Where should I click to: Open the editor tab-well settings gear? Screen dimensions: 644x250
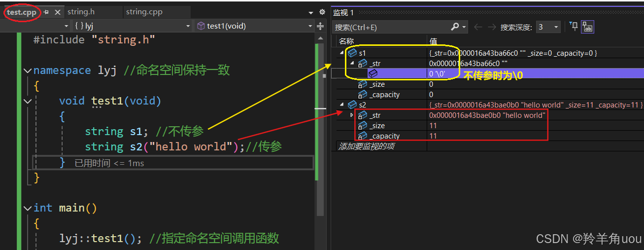click(322, 12)
